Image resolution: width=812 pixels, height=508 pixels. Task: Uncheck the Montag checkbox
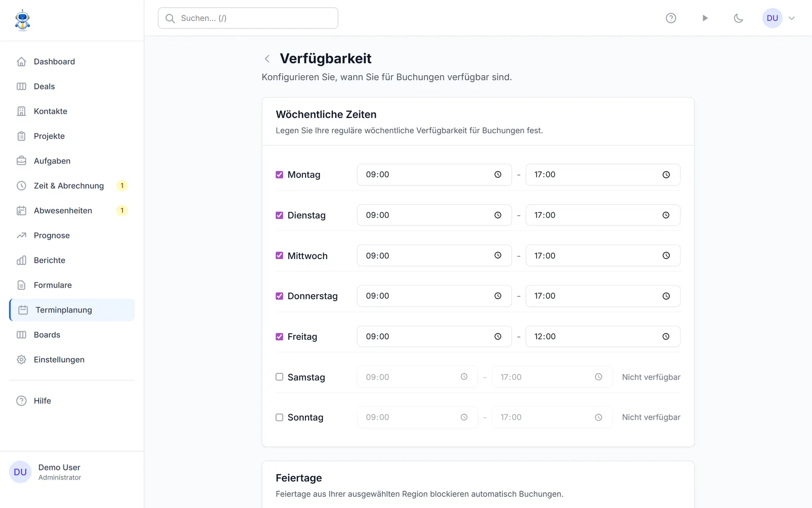click(x=279, y=175)
